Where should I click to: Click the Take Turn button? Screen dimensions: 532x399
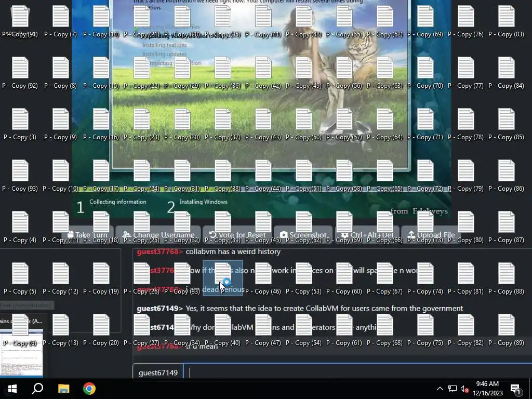click(x=87, y=234)
